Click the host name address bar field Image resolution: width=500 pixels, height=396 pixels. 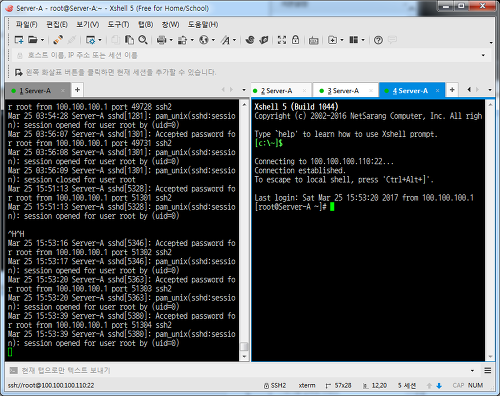[247, 55]
